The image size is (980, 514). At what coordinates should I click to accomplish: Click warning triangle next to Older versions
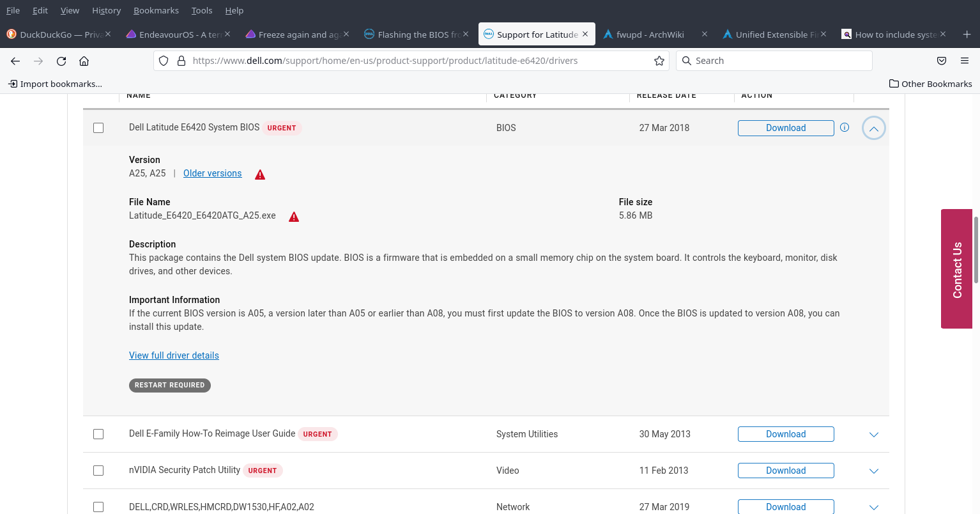[260, 175]
